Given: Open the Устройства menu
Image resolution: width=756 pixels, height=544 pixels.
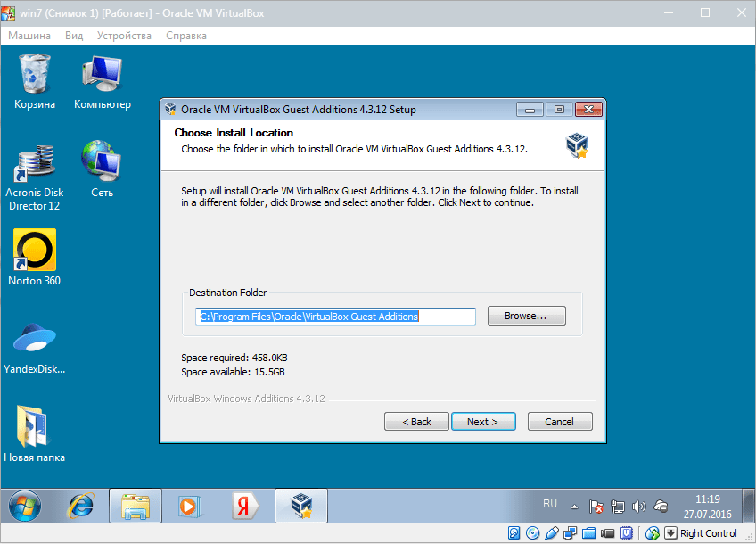Looking at the screenshot, I should click(x=124, y=36).
